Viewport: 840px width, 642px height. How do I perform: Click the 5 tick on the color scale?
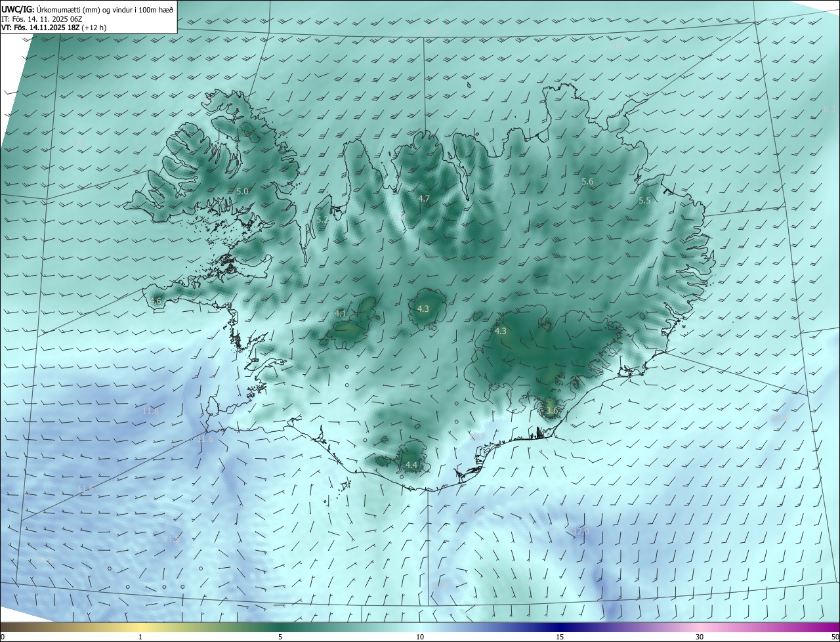pyautogui.click(x=280, y=637)
